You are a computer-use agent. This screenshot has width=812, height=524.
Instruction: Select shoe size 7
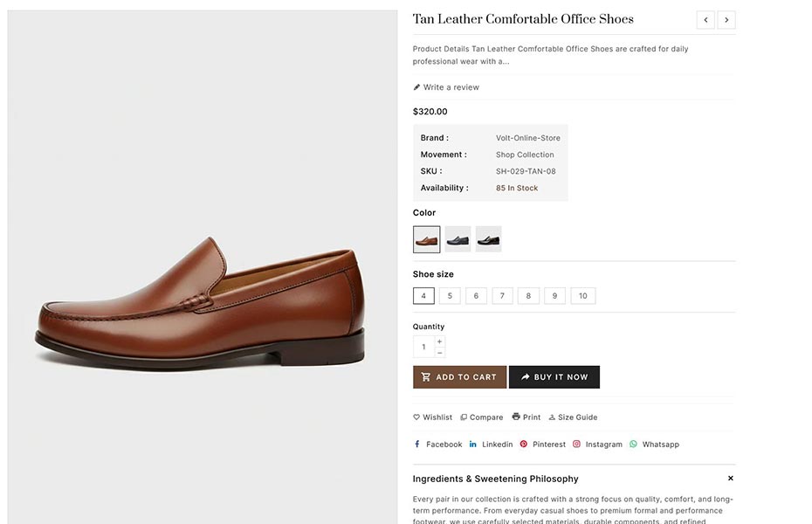coord(502,296)
